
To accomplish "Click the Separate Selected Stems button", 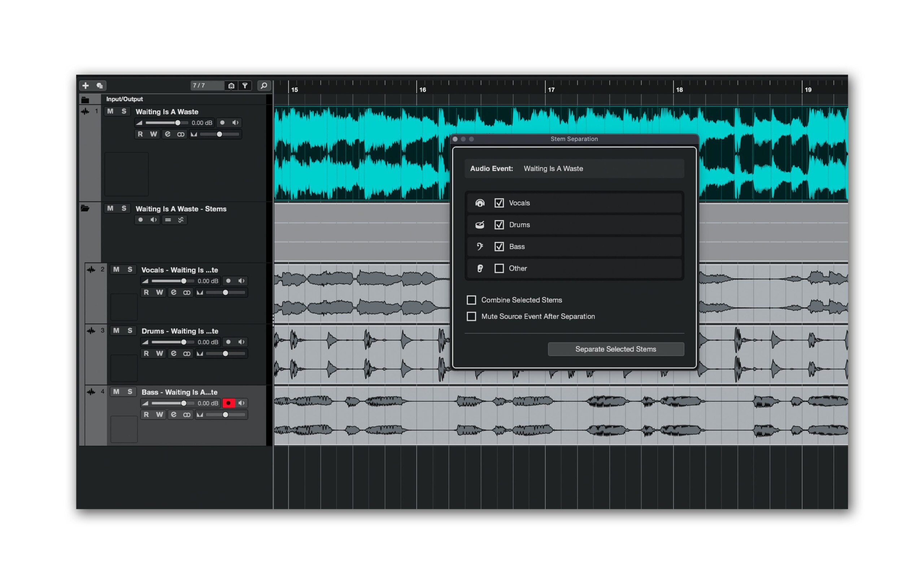I will [616, 349].
